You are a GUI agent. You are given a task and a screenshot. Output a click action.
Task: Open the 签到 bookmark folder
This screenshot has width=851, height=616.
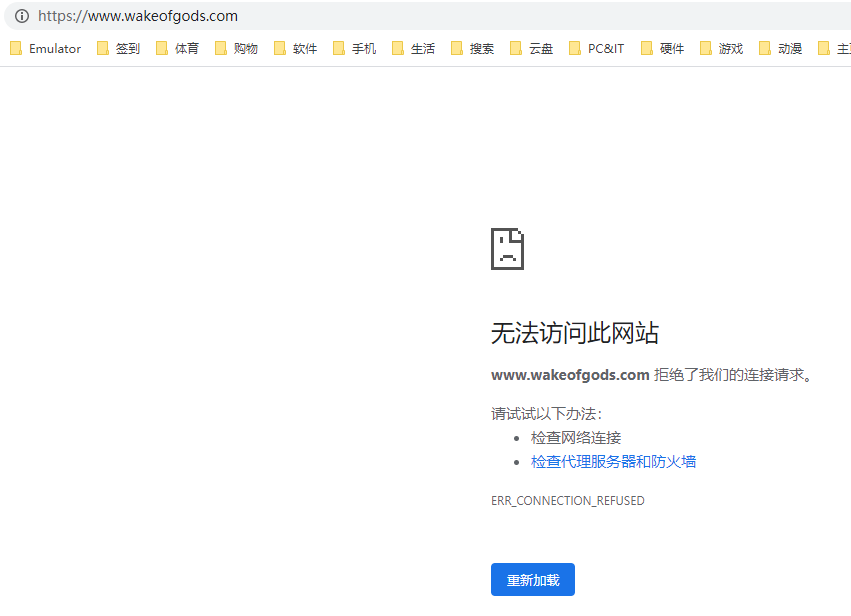pyautogui.click(x=118, y=48)
